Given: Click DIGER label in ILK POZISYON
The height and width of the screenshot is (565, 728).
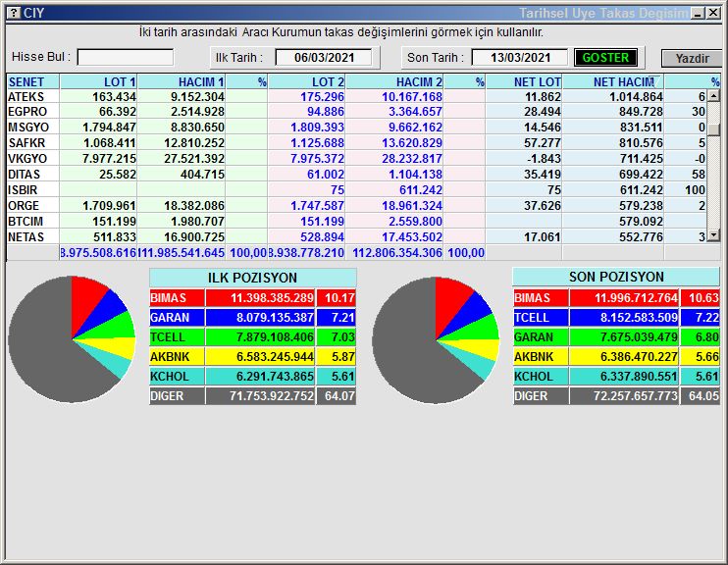Looking at the screenshot, I should pos(177,396).
